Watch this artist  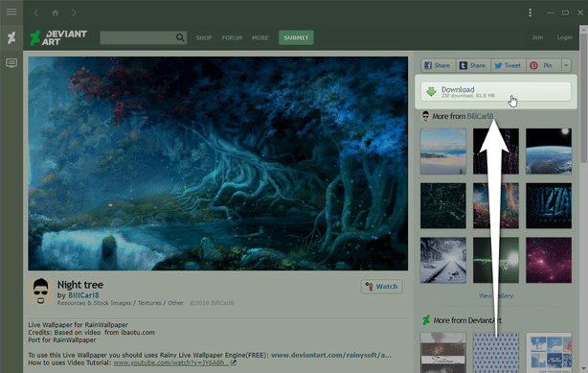pyautogui.click(x=381, y=287)
